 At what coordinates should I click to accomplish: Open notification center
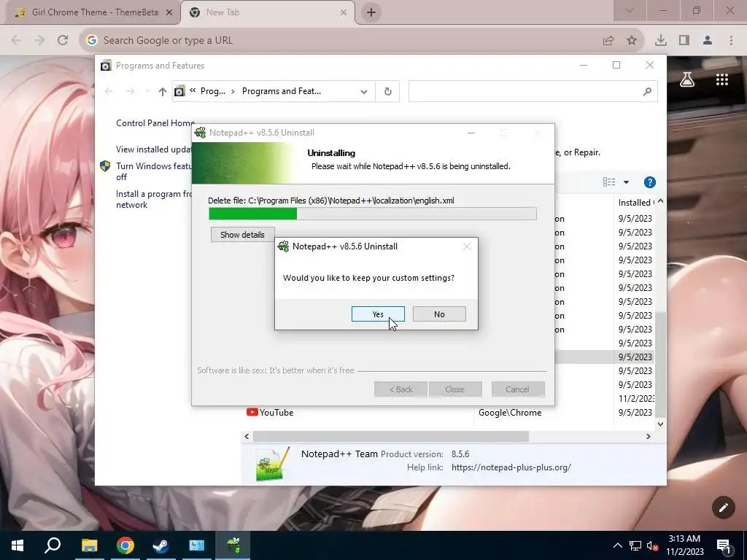724,545
